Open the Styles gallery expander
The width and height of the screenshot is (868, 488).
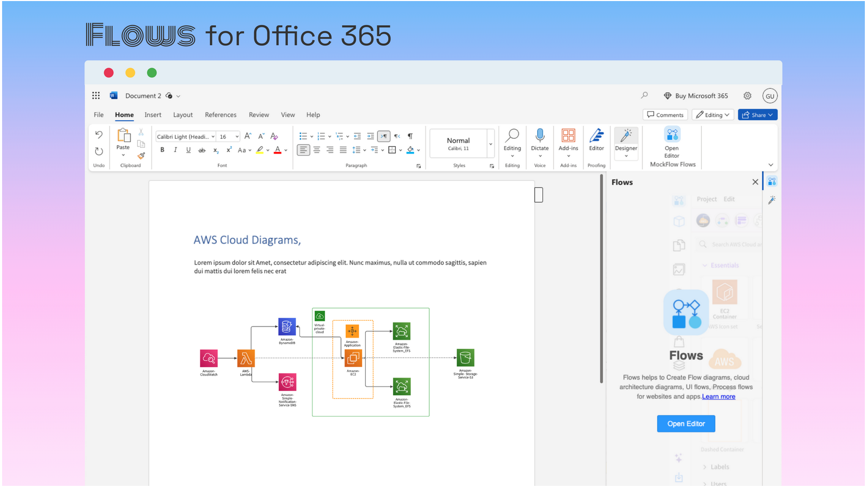pos(492,165)
